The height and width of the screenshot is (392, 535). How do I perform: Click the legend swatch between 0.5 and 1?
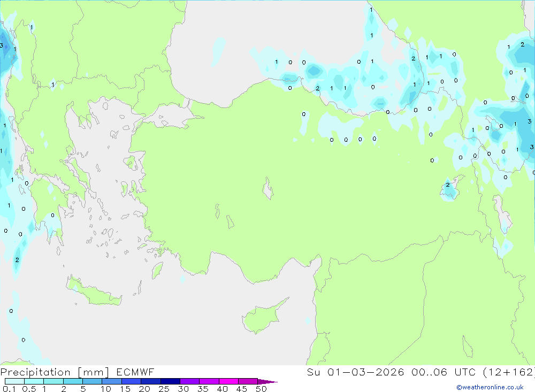click(x=34, y=381)
